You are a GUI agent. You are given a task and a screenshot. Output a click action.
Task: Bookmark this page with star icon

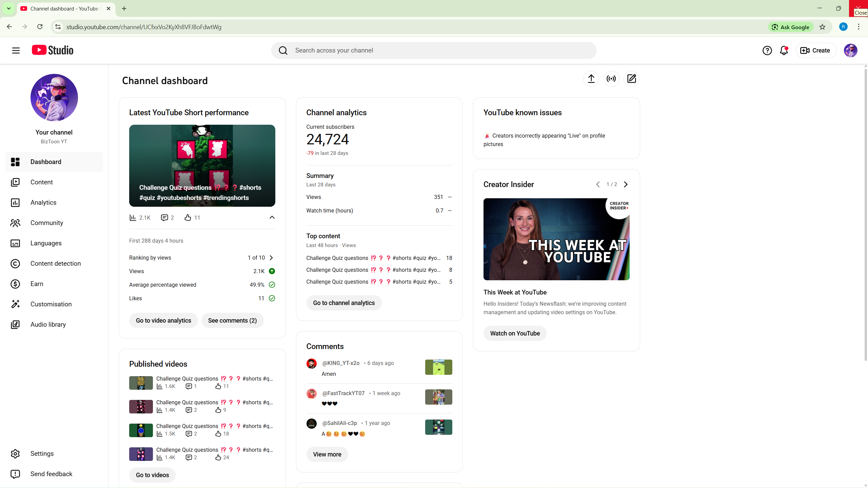pos(822,27)
